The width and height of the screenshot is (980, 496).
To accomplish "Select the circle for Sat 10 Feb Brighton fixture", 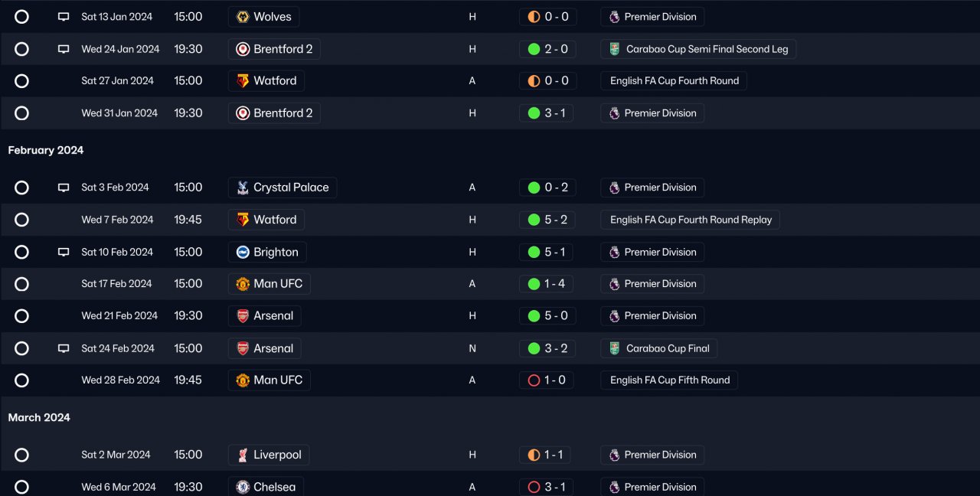I will click(21, 252).
